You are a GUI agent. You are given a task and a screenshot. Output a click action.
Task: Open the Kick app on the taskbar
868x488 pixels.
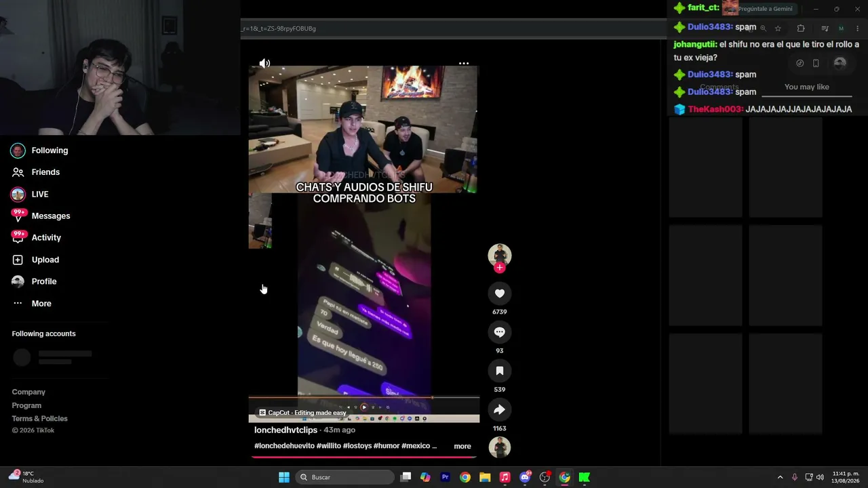(x=584, y=477)
